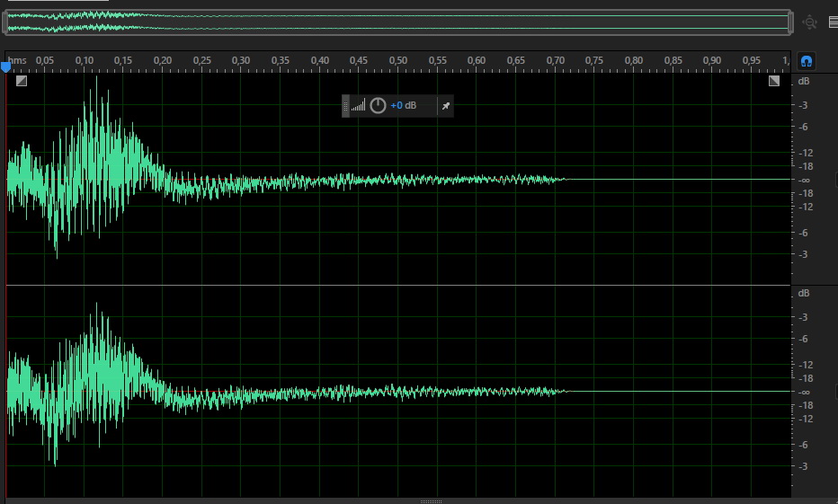Click the hms time format label
Image resolution: width=838 pixels, height=504 pixels.
pos(17,60)
